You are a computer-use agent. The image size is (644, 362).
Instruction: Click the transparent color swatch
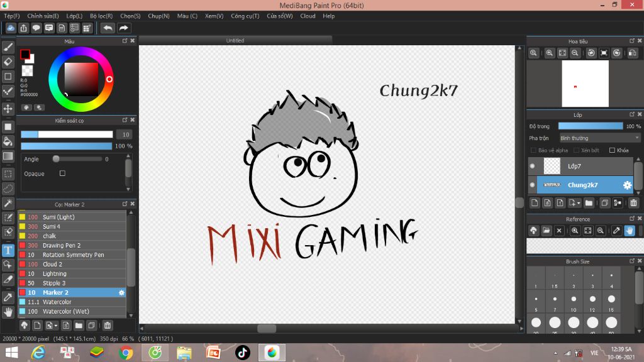click(x=27, y=70)
